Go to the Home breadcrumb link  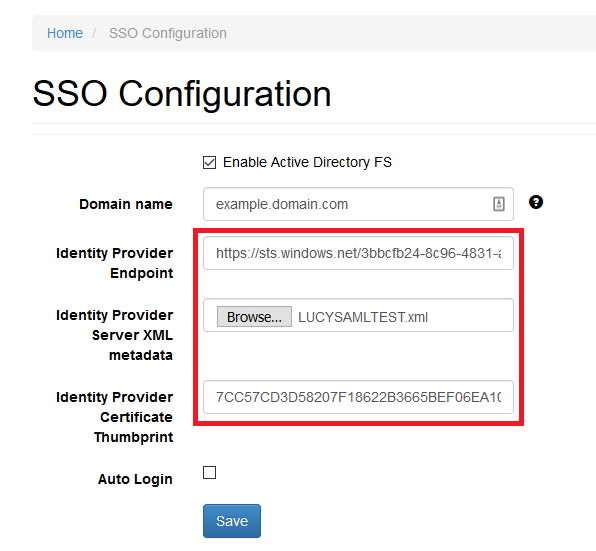[x=65, y=33]
